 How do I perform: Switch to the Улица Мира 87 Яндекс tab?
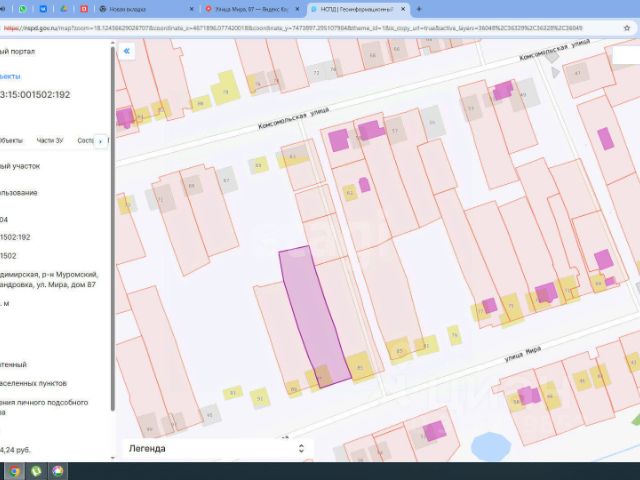point(252,9)
